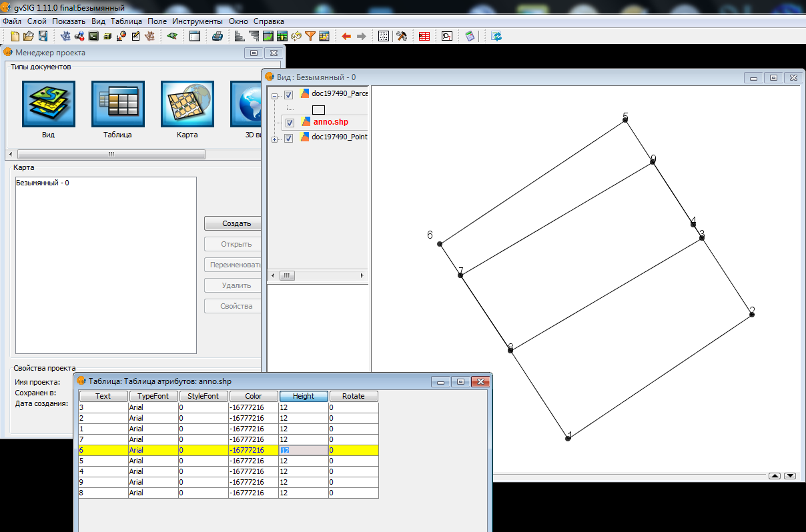Toggle the doc197490_Point layer checkbox

(x=289, y=138)
